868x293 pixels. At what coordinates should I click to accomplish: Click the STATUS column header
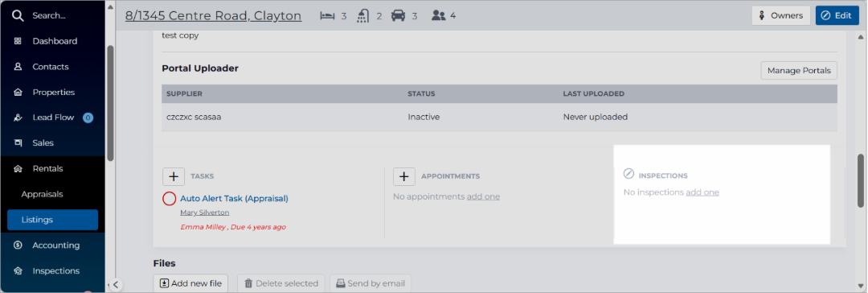[x=421, y=94]
